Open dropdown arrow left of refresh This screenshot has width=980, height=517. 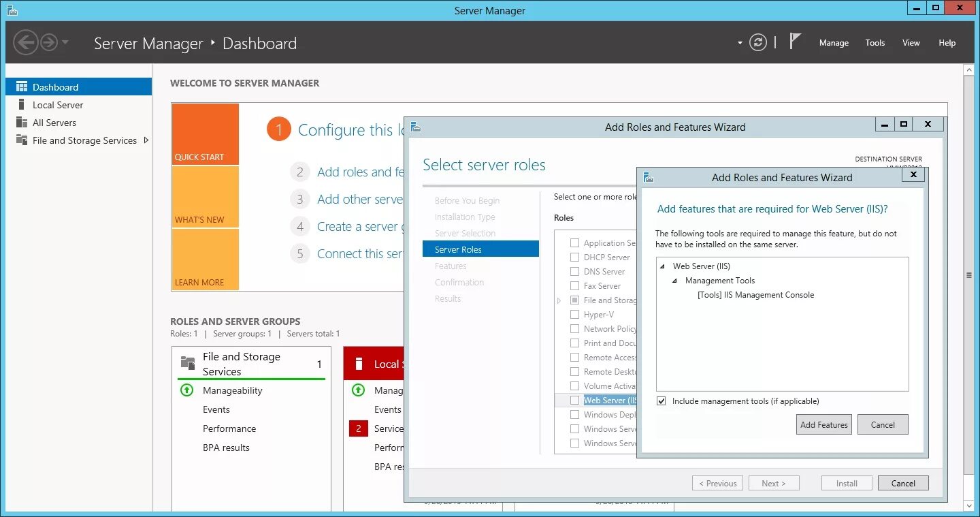740,43
